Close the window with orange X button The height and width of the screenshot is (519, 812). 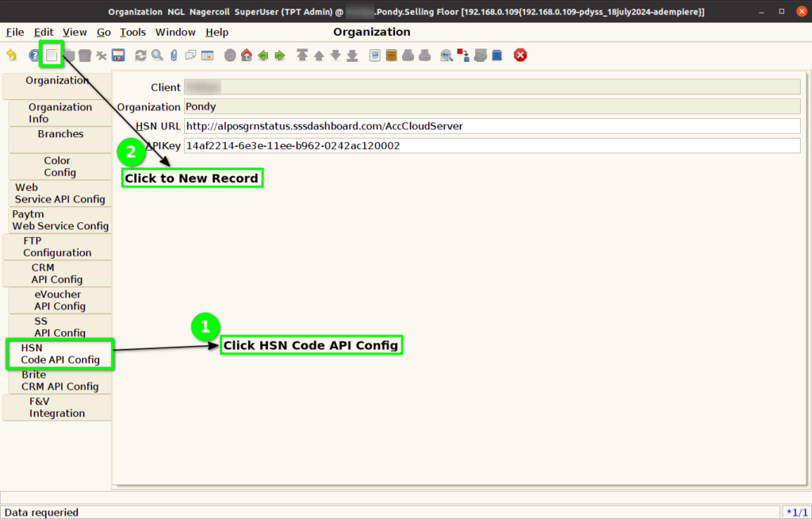pos(801,11)
